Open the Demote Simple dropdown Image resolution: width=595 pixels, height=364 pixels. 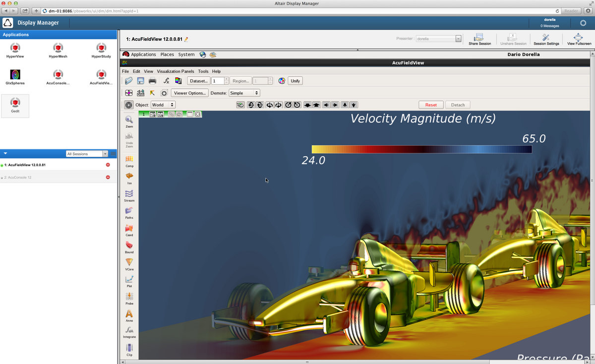244,93
